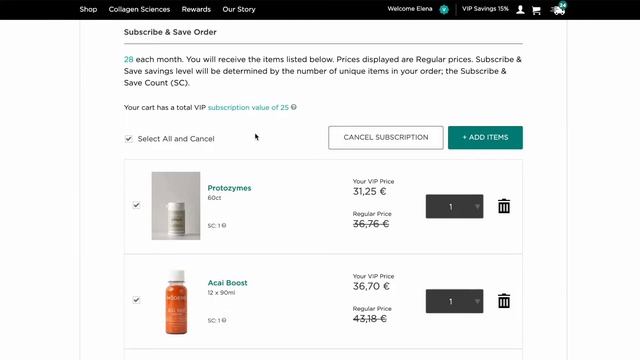Image resolution: width=640 pixels, height=360 pixels.
Task: Open the Acai Boost product thumbnail
Action: (x=176, y=301)
